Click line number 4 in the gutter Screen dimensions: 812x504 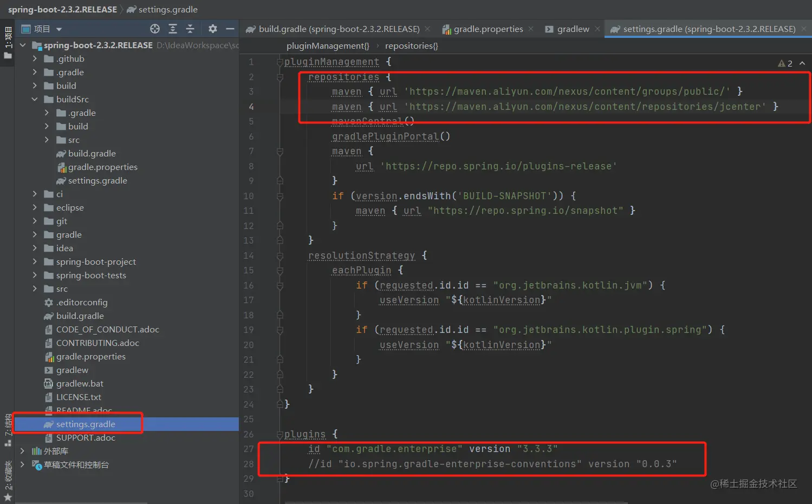251,107
